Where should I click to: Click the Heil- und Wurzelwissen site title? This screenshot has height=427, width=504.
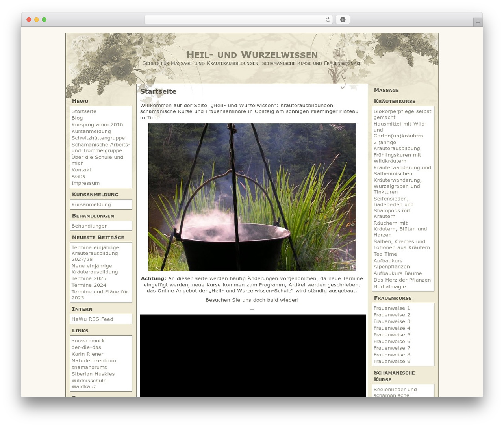tap(252, 54)
